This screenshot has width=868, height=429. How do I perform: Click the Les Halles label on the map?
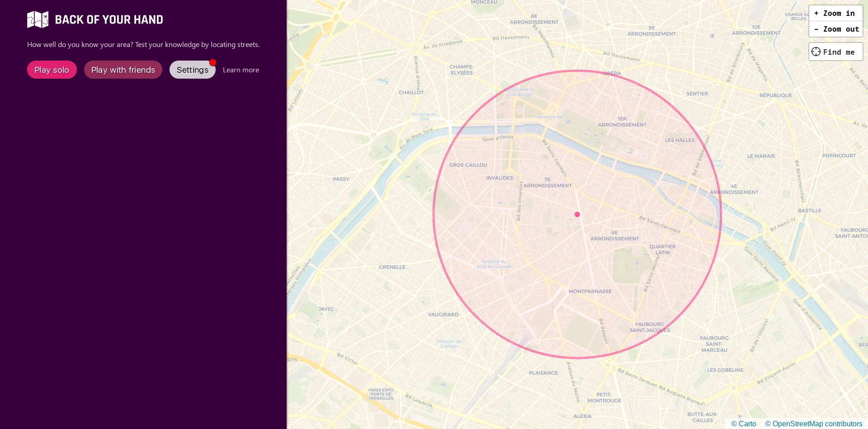pyautogui.click(x=679, y=140)
